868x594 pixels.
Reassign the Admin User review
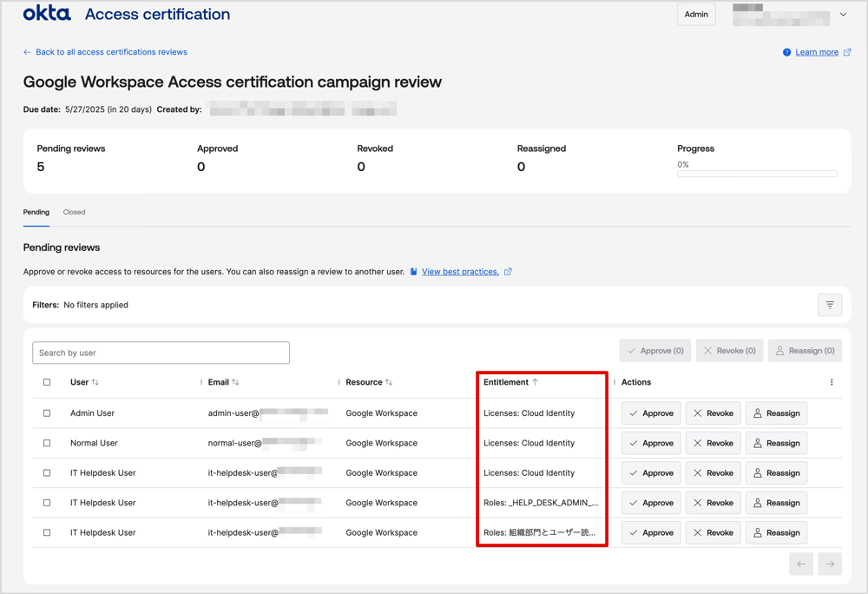point(776,413)
